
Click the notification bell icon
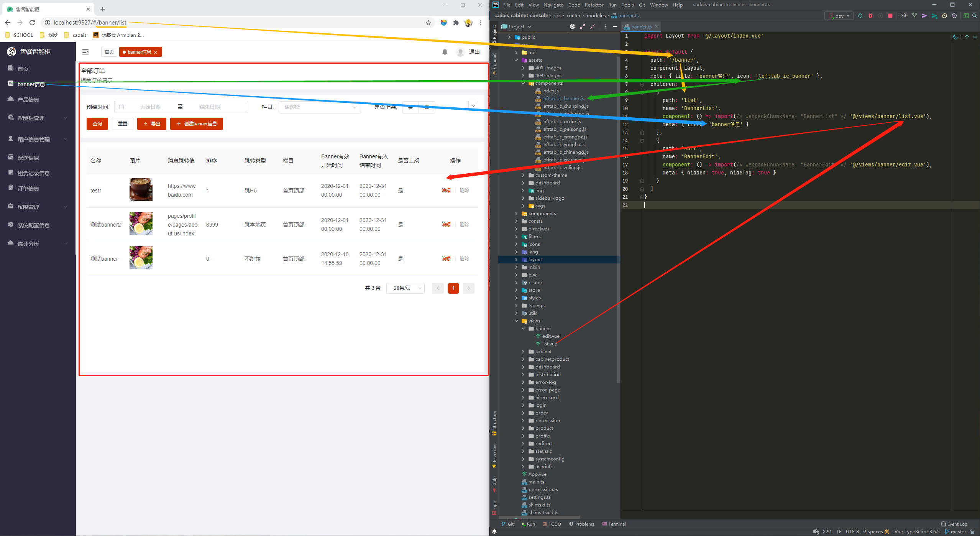pos(445,52)
